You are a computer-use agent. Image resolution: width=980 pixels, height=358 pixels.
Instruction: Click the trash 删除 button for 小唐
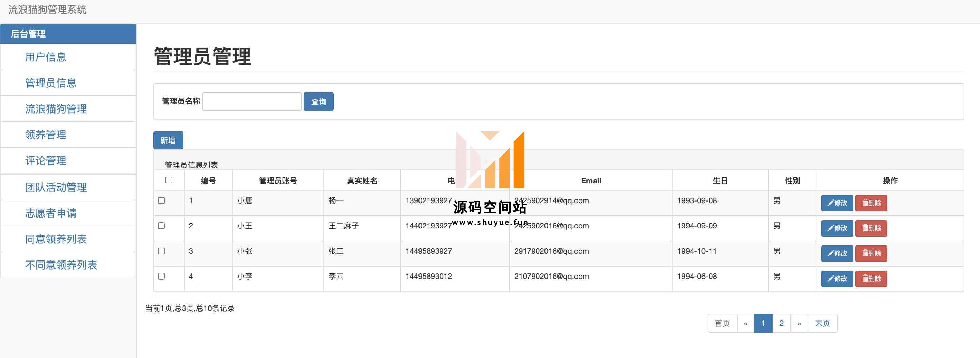(x=871, y=203)
